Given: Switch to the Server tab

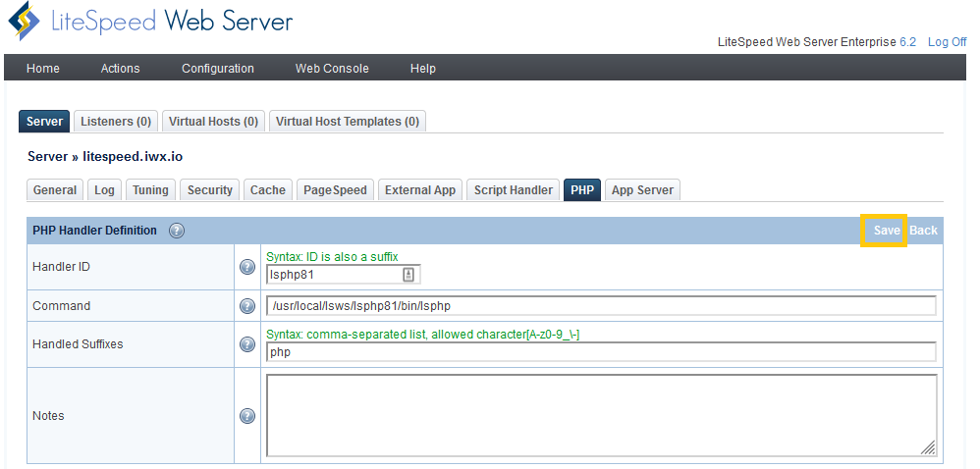Looking at the screenshot, I should click(x=44, y=121).
